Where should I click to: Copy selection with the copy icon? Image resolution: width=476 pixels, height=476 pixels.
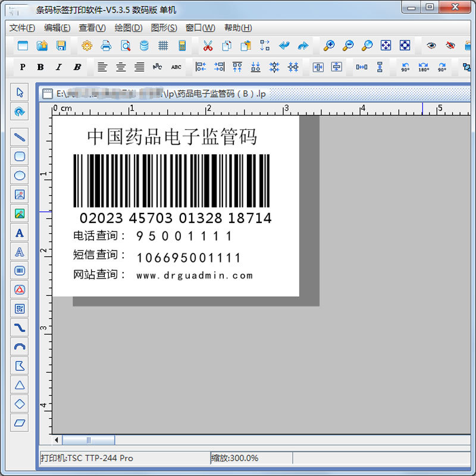(x=227, y=46)
